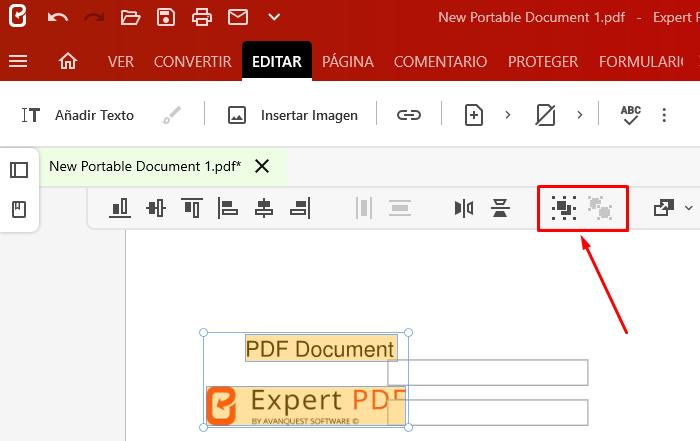This screenshot has width=700, height=441.
Task: Undo the last action
Action: (58, 17)
